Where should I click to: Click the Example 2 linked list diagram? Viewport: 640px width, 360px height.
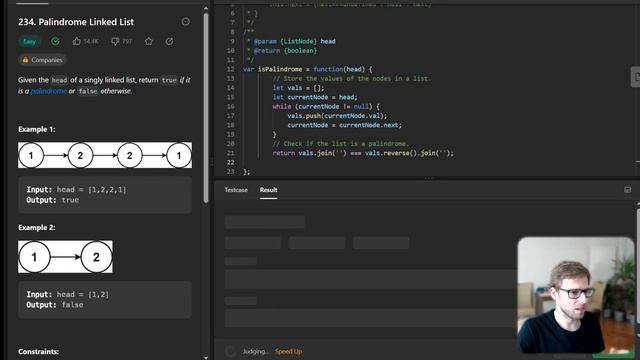[65, 257]
